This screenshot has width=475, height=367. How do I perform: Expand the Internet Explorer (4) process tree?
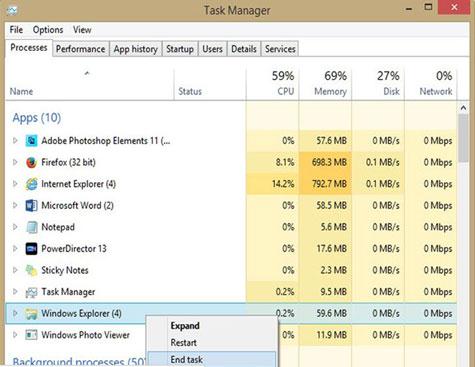point(15,184)
